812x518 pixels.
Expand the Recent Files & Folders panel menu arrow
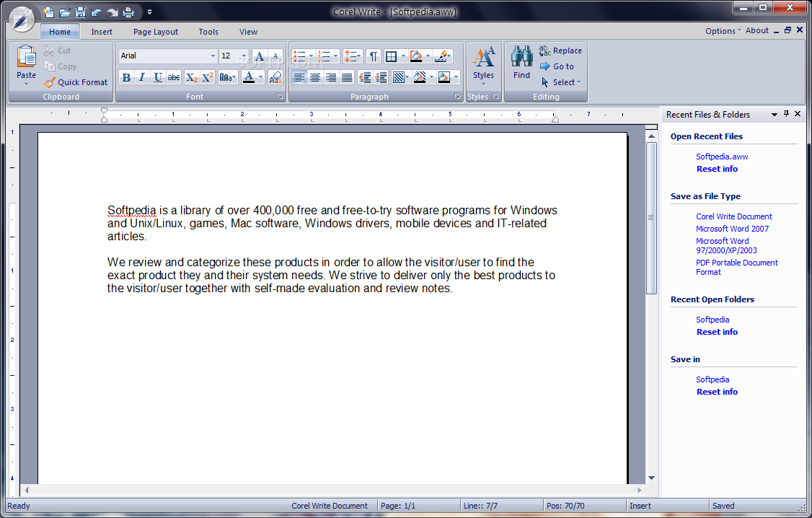coord(775,115)
